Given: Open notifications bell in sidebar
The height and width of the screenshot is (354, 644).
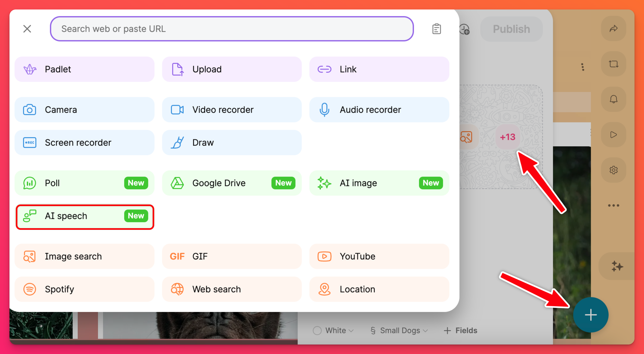Looking at the screenshot, I should (x=614, y=99).
